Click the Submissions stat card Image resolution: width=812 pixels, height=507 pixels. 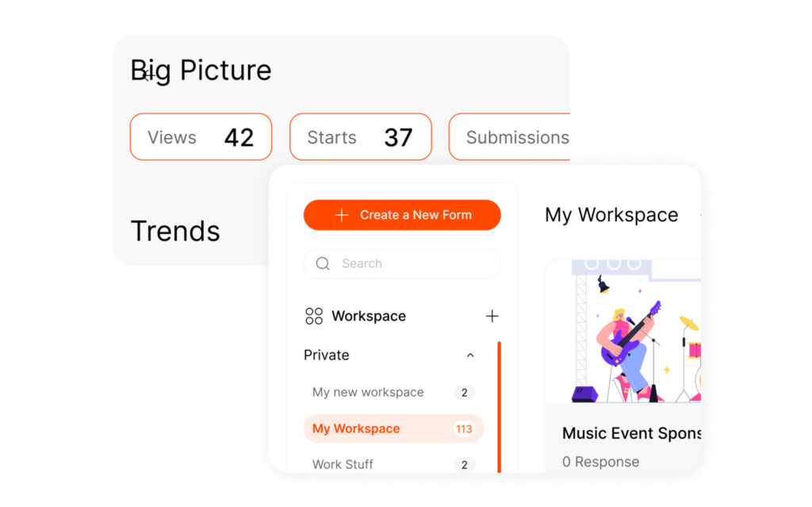pos(519,136)
